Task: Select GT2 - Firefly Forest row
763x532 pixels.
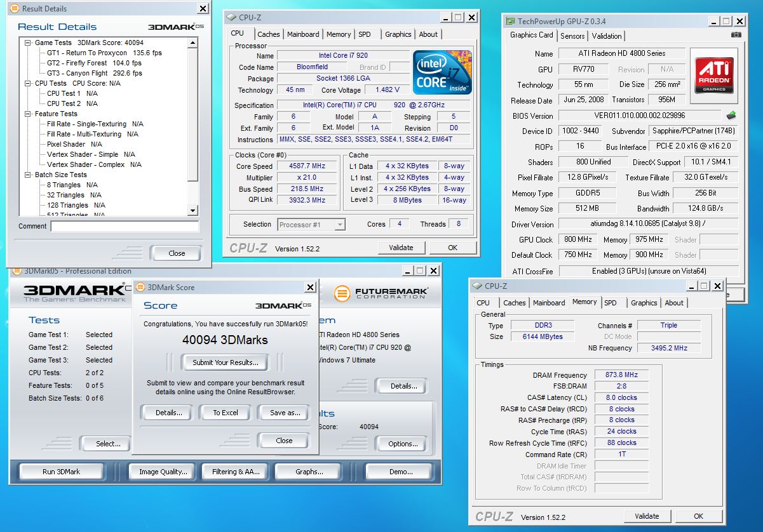Action: coord(94,63)
